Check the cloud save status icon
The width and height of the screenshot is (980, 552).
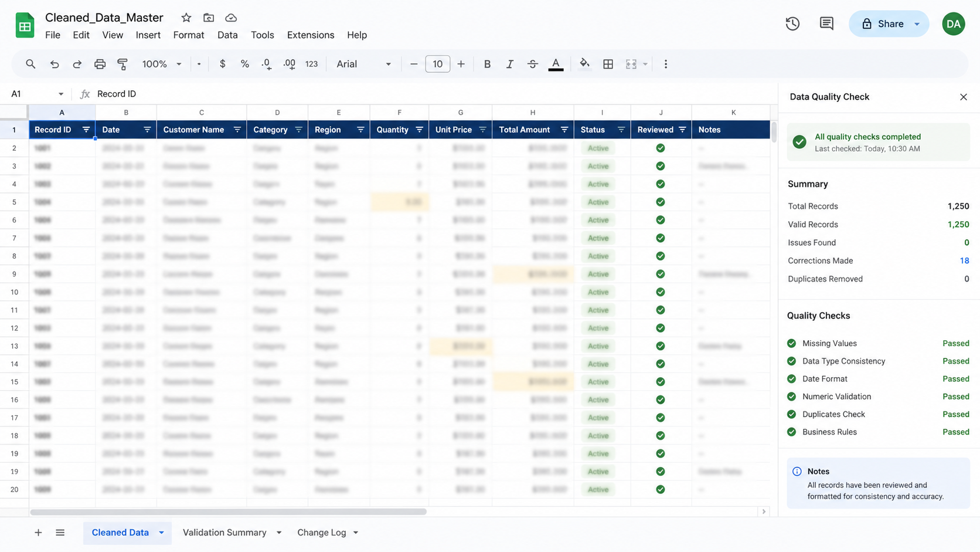pyautogui.click(x=231, y=18)
